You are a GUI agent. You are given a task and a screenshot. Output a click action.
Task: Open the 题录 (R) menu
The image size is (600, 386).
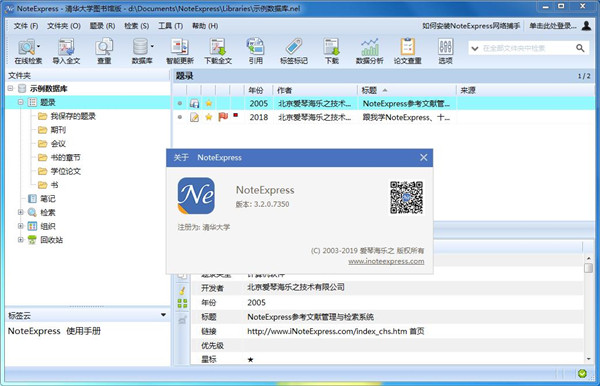point(102,26)
